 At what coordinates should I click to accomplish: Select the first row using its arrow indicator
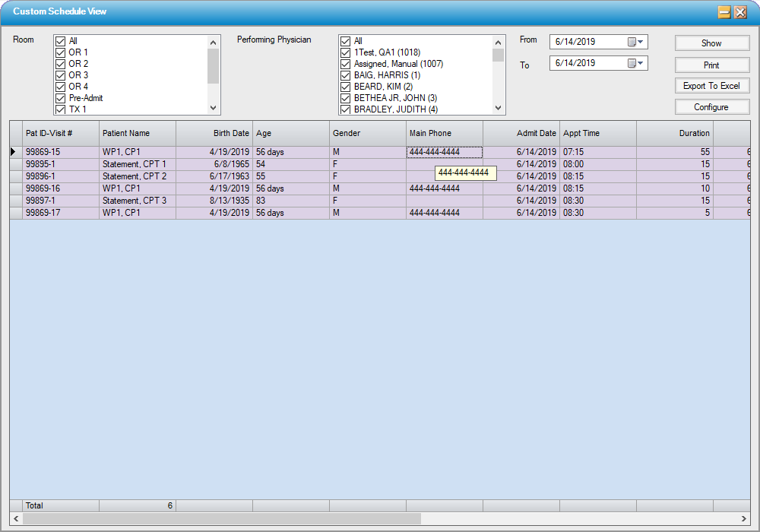click(x=15, y=152)
